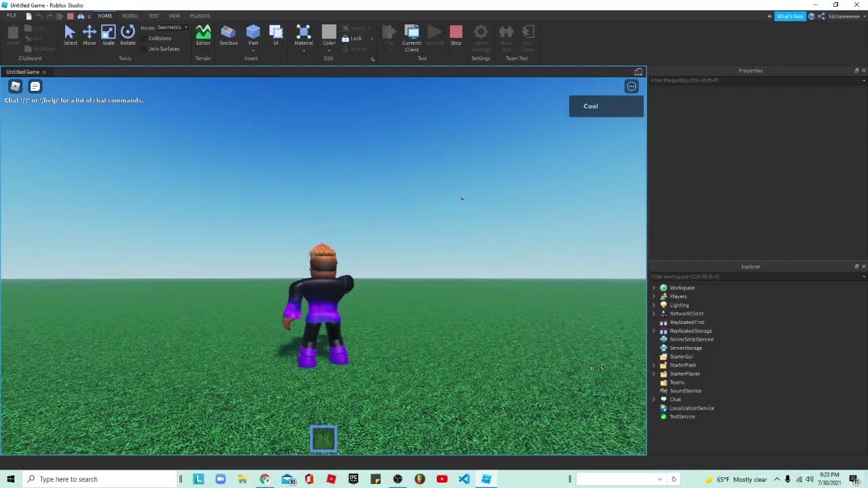Open the Mode Geometric dropdown
Screen dimensions: 868x488
172,28
